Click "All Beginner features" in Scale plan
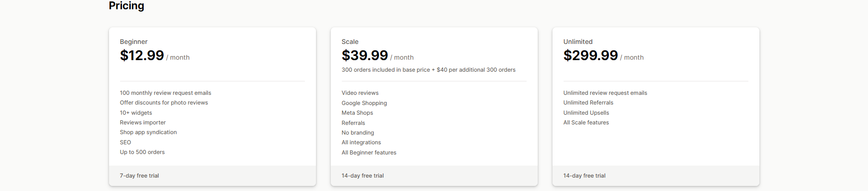The image size is (868, 191). (369, 153)
